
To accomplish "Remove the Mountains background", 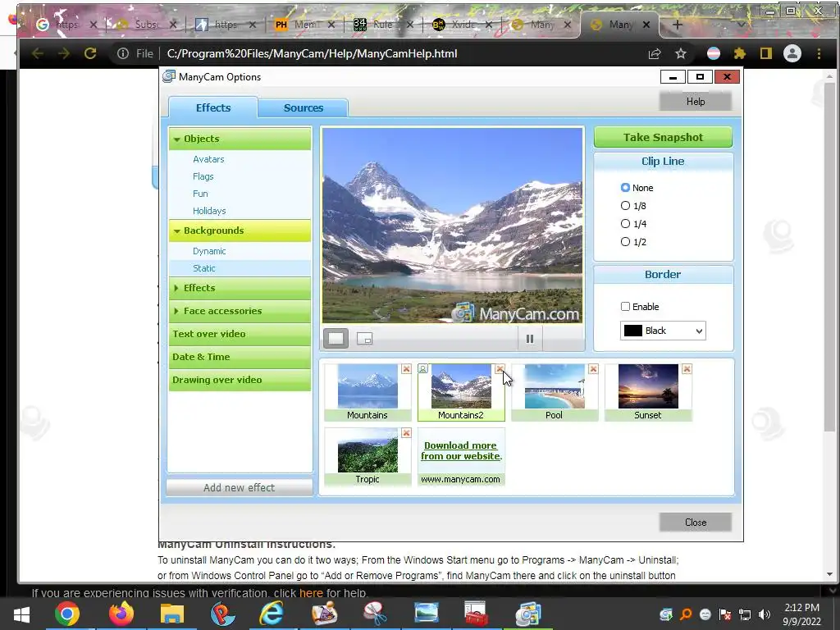I will coord(406,369).
